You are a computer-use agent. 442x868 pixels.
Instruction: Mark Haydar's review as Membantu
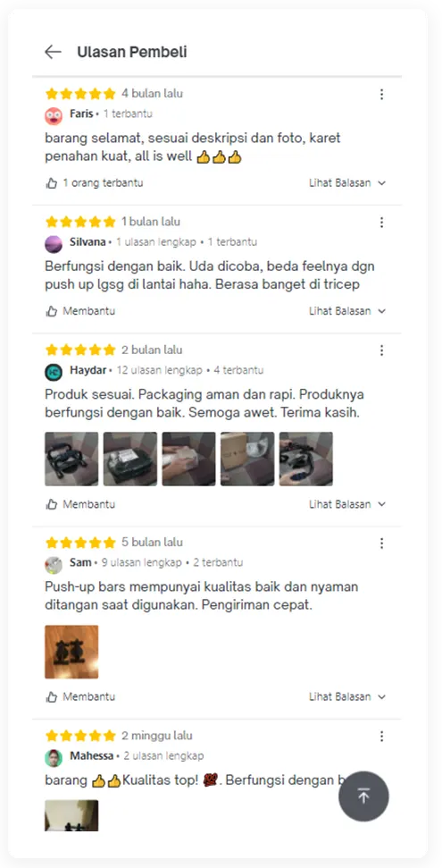click(x=80, y=504)
